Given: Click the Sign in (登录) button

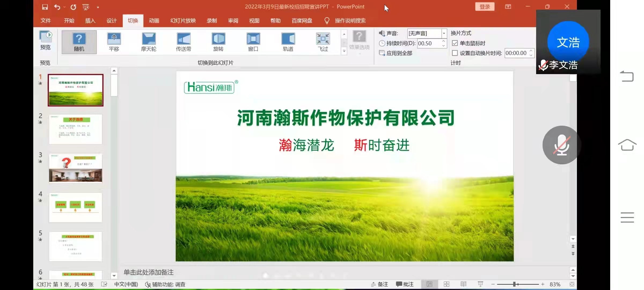Looking at the screenshot, I should coord(485,7).
